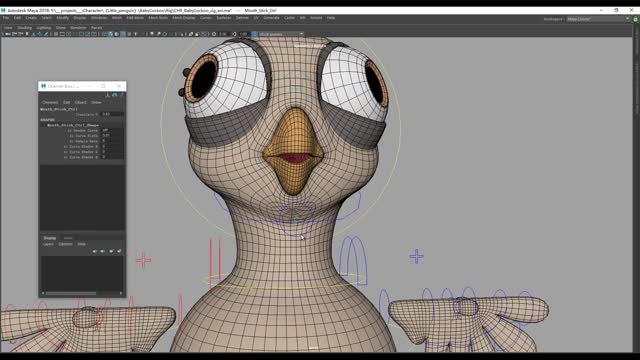This screenshot has height=360, width=640.
Task: Open the Layers menu in the Layer Editor
Action: [x=48, y=244]
